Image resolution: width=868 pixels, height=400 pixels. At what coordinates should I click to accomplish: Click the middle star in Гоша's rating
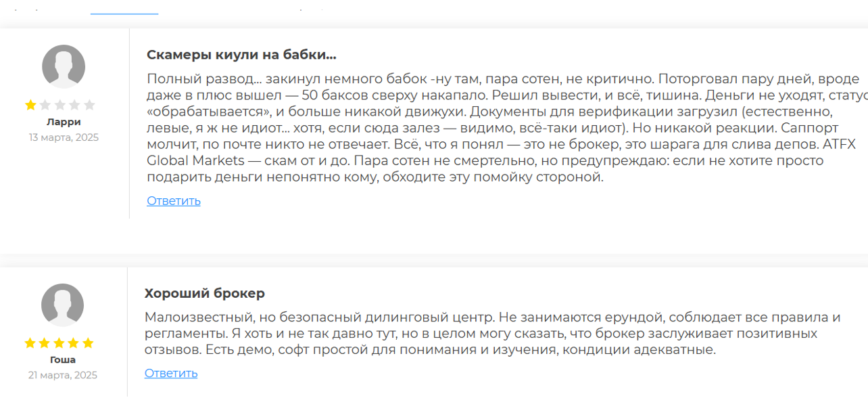(59, 343)
